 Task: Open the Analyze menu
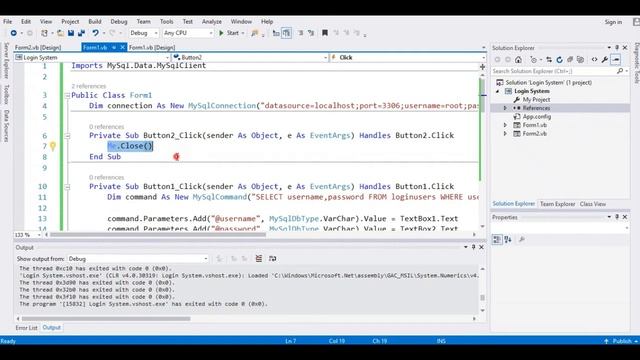pyautogui.click(x=212, y=22)
